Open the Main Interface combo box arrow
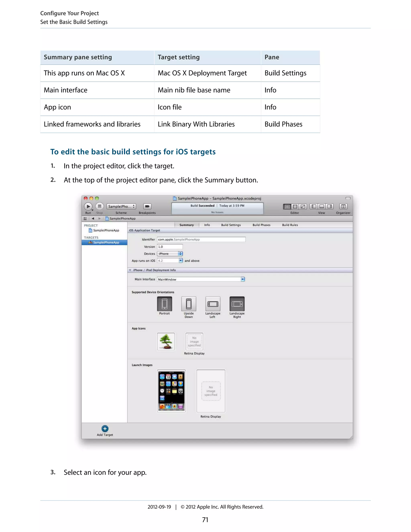Screen dimensions: 411x532 pyautogui.click(x=243, y=279)
